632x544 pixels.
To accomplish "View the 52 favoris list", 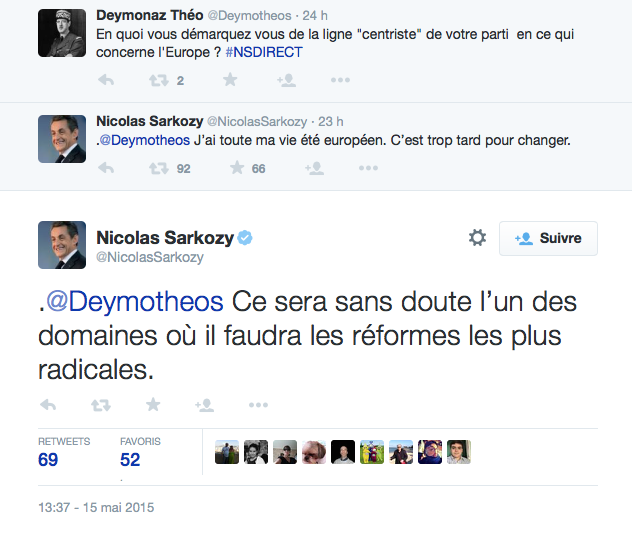I will tap(130, 460).
